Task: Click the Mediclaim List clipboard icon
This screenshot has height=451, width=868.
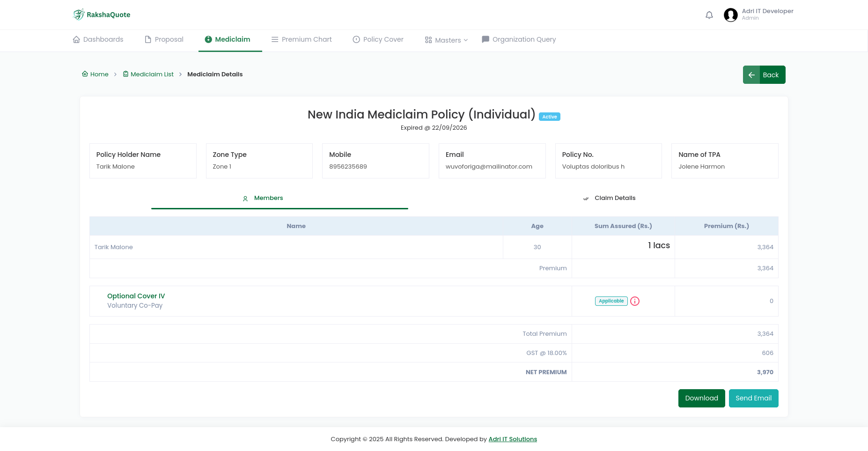Action: point(125,74)
